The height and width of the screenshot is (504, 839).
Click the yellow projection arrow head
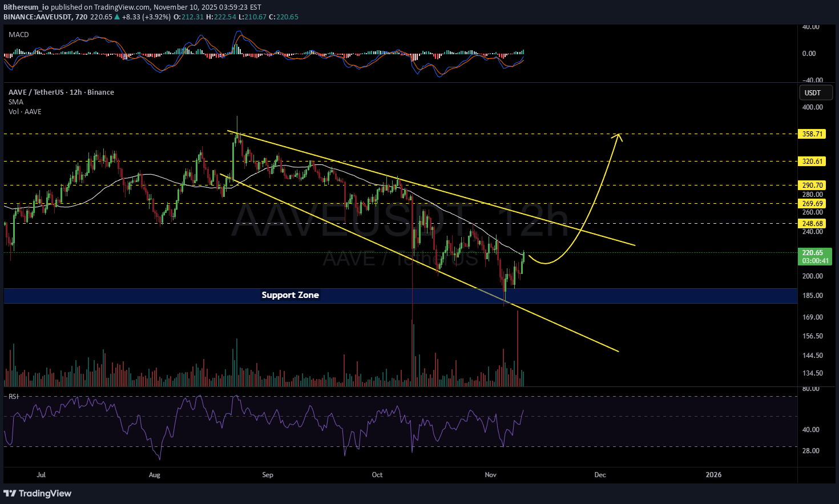pyautogui.click(x=618, y=136)
